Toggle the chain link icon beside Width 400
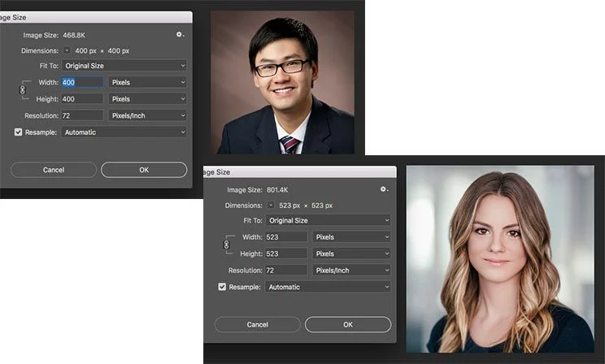Image resolution: width=605 pixels, height=364 pixels. point(23,90)
